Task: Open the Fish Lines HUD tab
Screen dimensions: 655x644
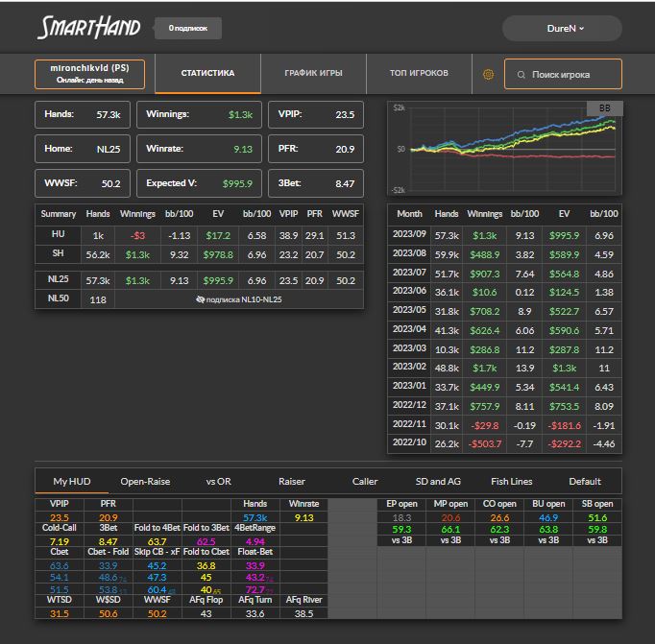Action: coord(511,481)
